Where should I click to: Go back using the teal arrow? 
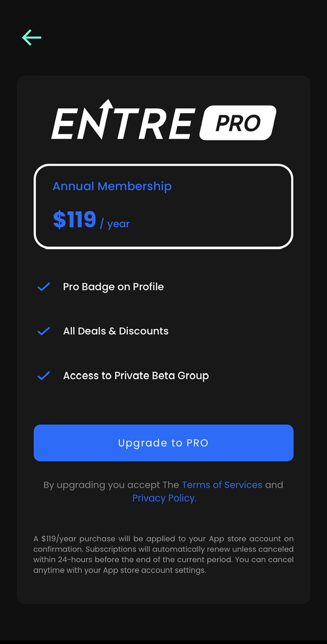click(32, 38)
